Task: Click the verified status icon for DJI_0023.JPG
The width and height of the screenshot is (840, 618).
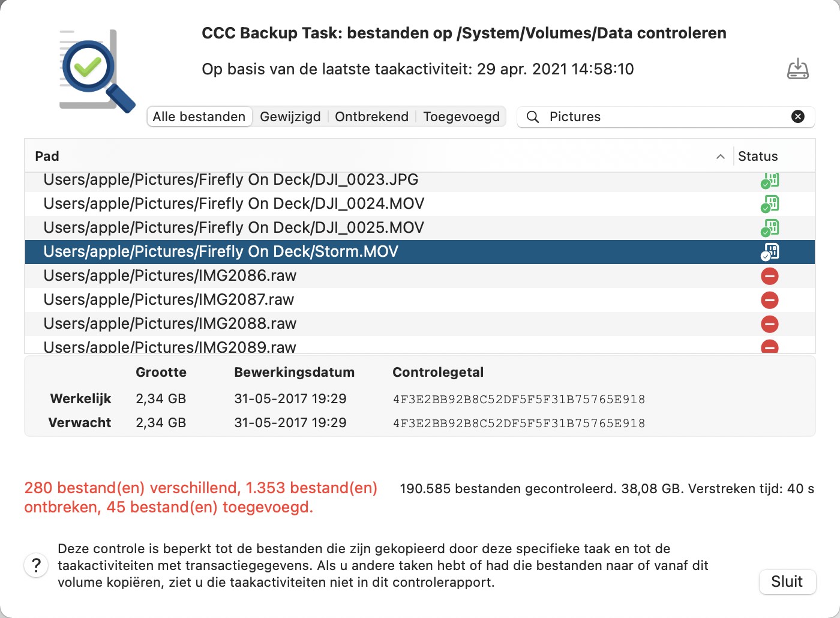Action: point(770,180)
